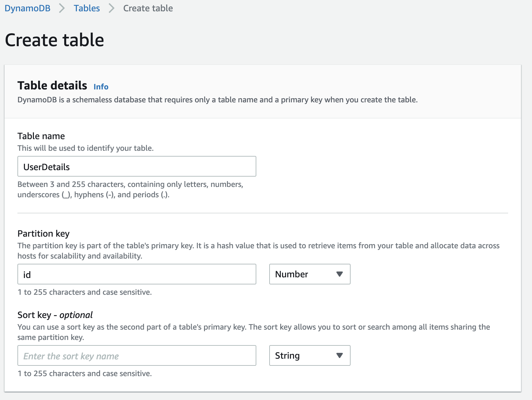Open the Number data type dropdown
The height and width of the screenshot is (400, 532).
coord(310,274)
